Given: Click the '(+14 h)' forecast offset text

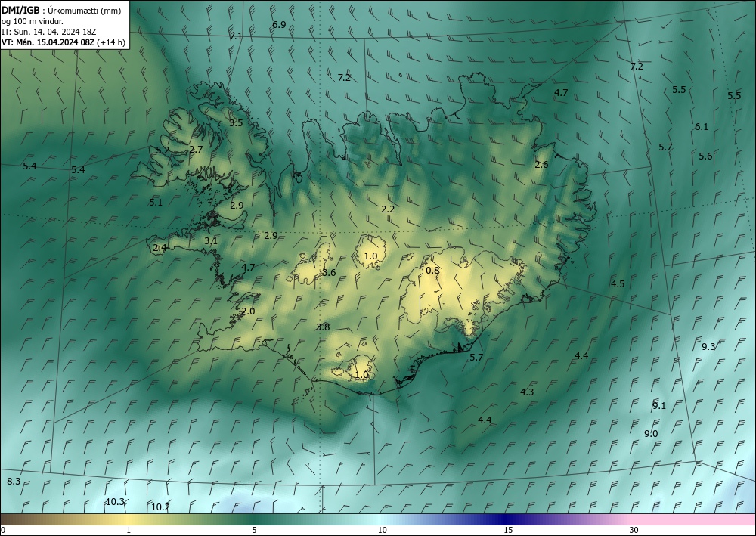Looking at the screenshot, I should [111, 42].
